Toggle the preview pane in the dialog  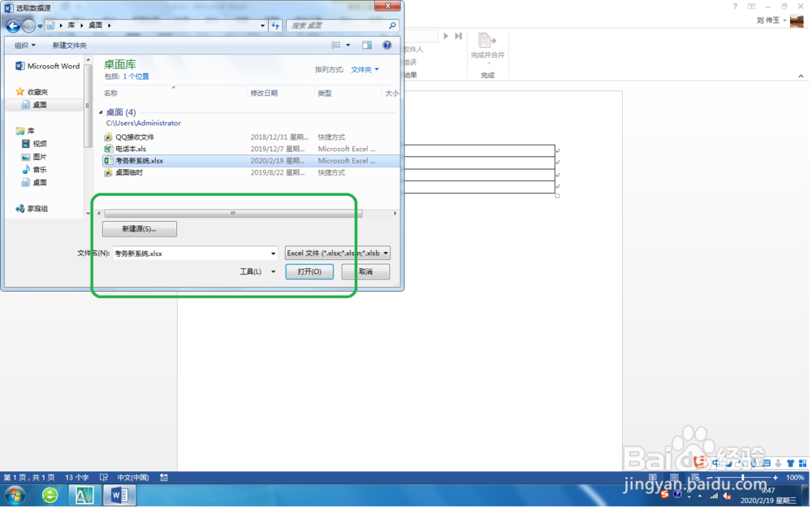(x=366, y=44)
